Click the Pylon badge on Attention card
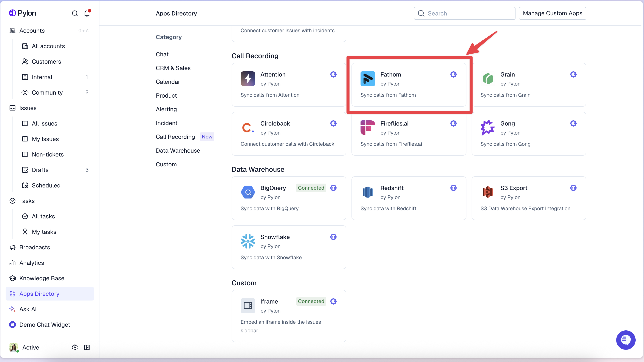 (333, 74)
